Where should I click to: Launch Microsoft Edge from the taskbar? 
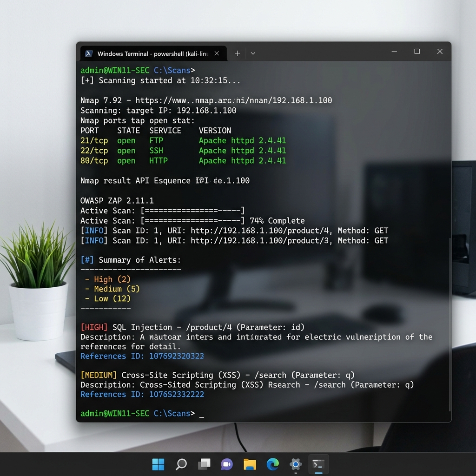(x=272, y=464)
